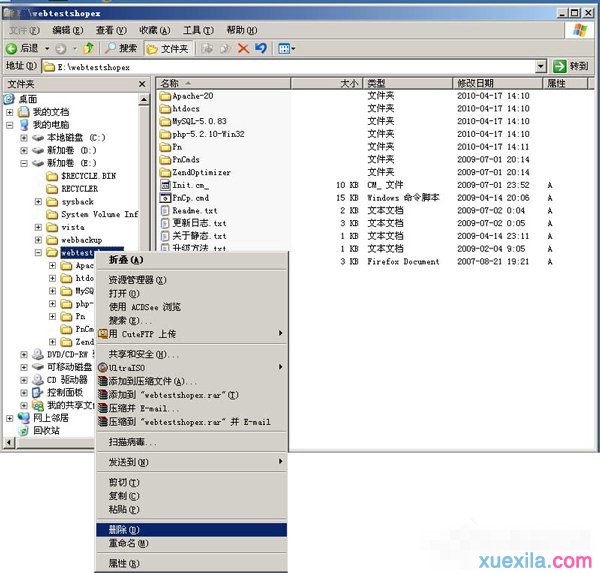This screenshot has width=600, height=573.
Task: Choose 添加到压缩文件(A) context entry
Action: click(x=191, y=381)
